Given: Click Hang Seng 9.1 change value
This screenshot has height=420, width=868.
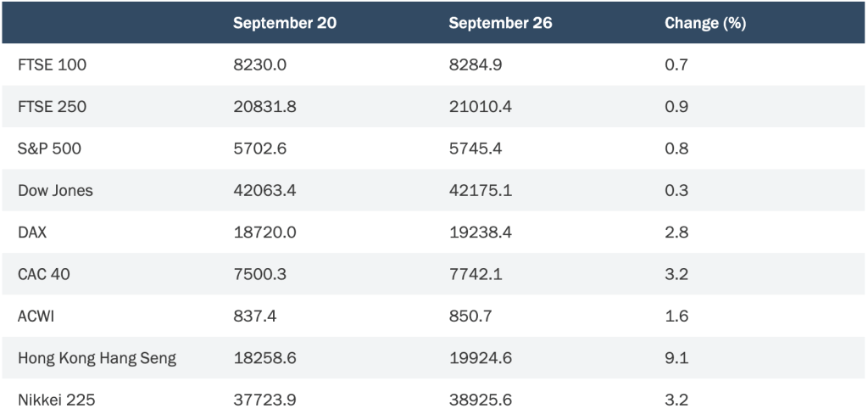Looking at the screenshot, I should click(676, 359).
